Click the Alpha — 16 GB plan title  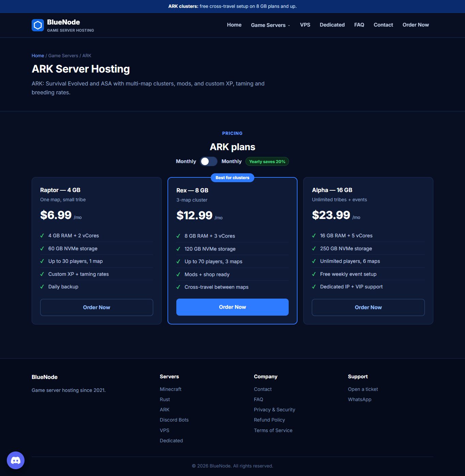(x=332, y=190)
